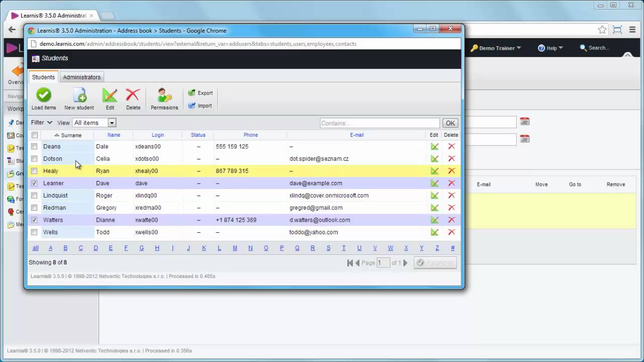Open calendar picker beside second date field
This screenshot has width=644, height=362.
click(525, 139)
